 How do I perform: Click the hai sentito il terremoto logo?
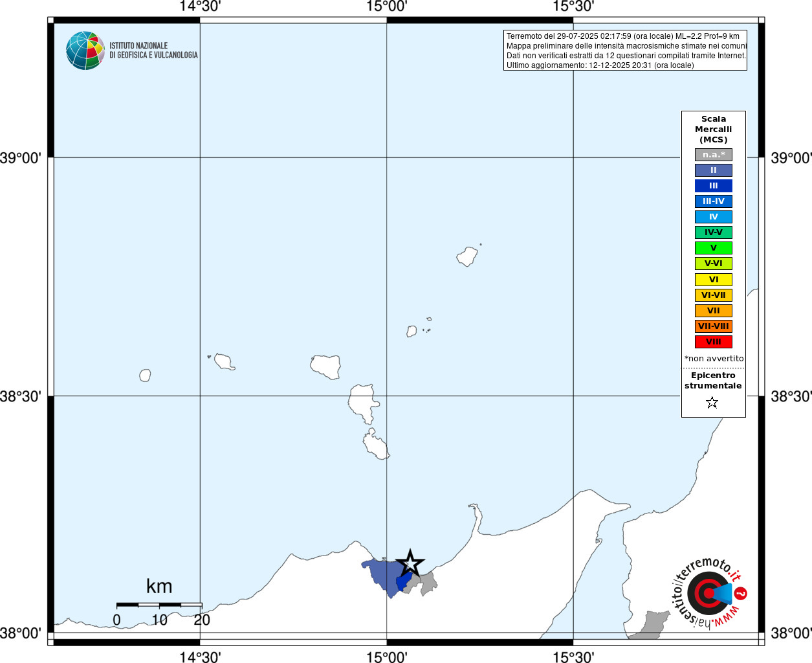pyautogui.click(x=710, y=592)
